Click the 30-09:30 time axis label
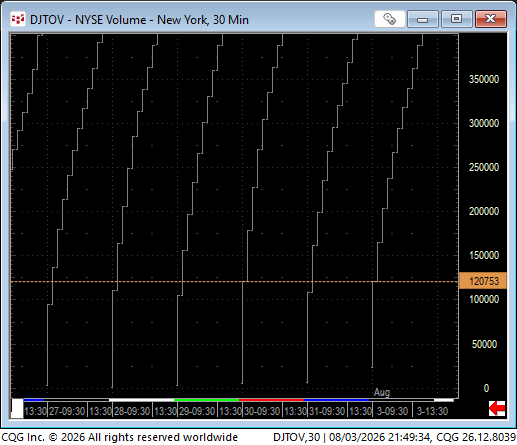 click(262, 411)
